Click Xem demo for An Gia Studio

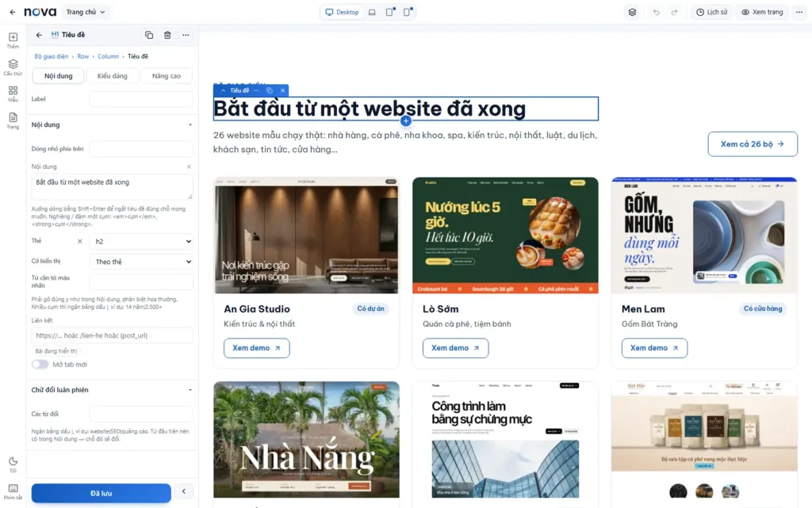click(256, 348)
